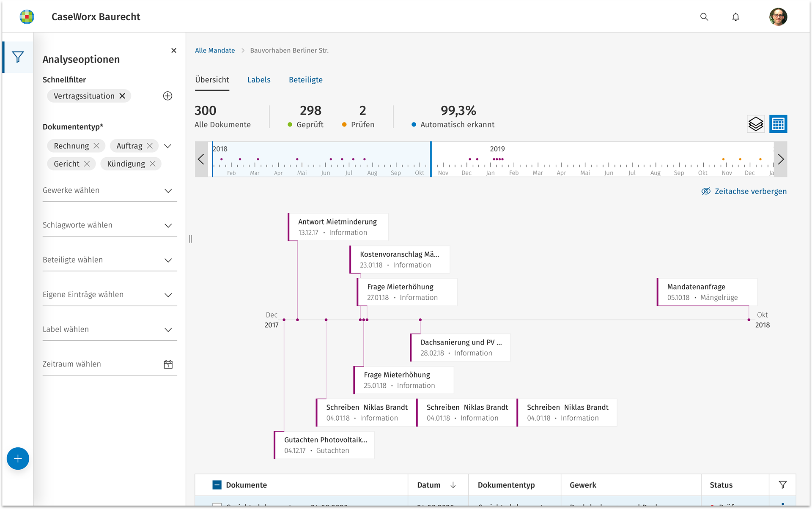Click the Status column filter funnel
The image size is (812, 509).
782,485
